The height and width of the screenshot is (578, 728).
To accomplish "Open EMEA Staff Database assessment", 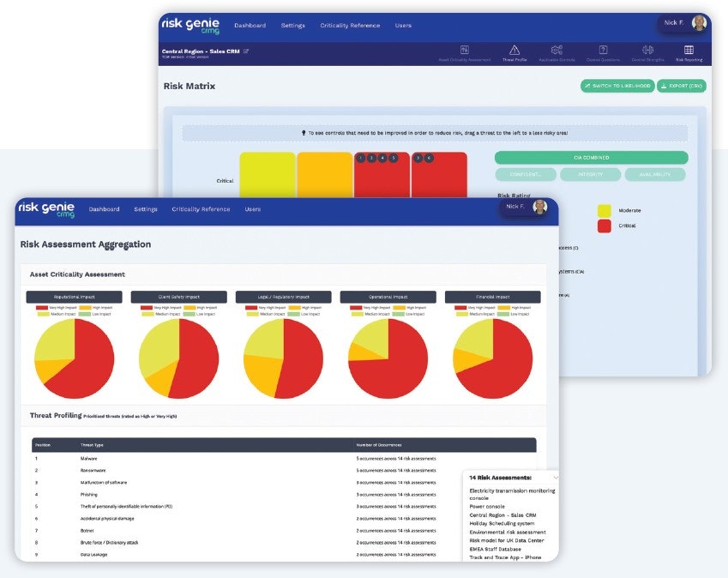I will click(496, 549).
